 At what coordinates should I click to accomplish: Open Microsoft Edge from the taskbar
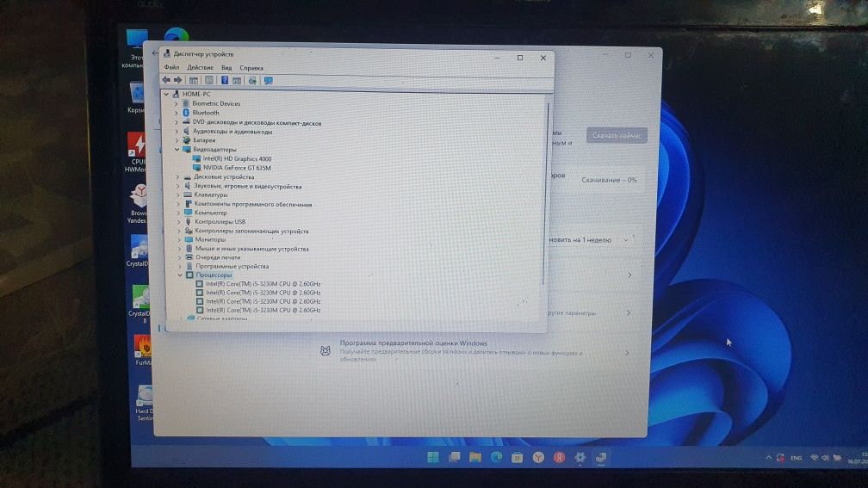pos(496,457)
